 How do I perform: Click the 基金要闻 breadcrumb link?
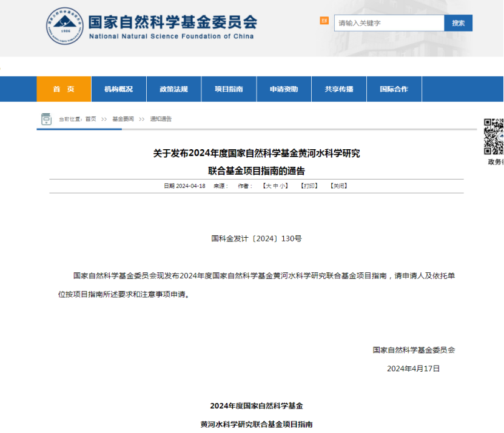pos(123,119)
